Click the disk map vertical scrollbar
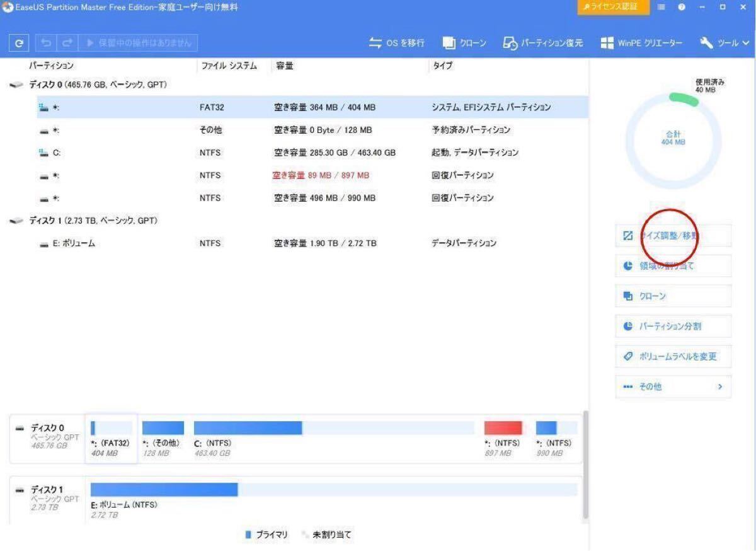 [x=587, y=465]
